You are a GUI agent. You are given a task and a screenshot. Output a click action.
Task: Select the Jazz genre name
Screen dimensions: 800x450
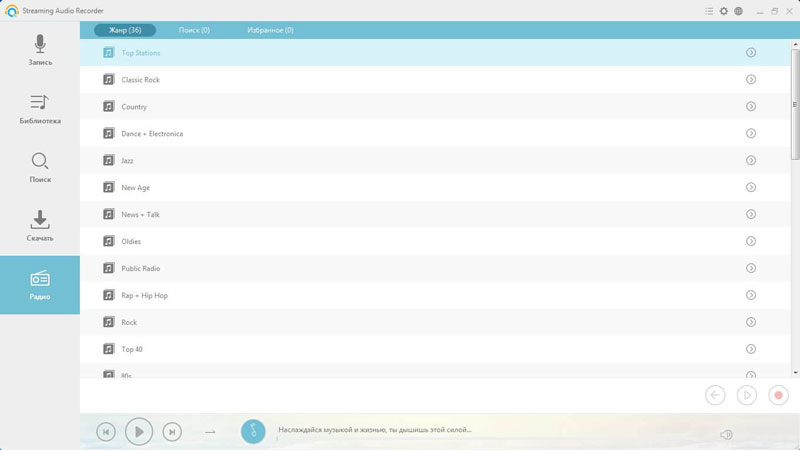pos(127,161)
